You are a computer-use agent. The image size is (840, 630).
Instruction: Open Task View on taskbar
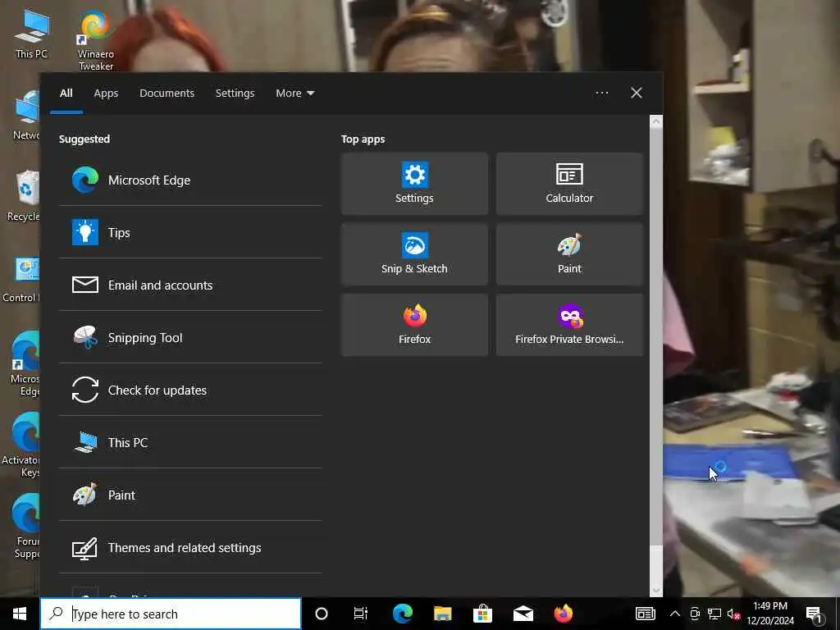pyautogui.click(x=361, y=614)
